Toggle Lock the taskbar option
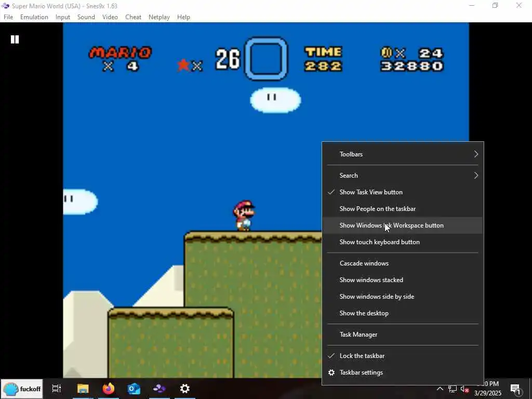The image size is (532, 399). (x=403, y=356)
